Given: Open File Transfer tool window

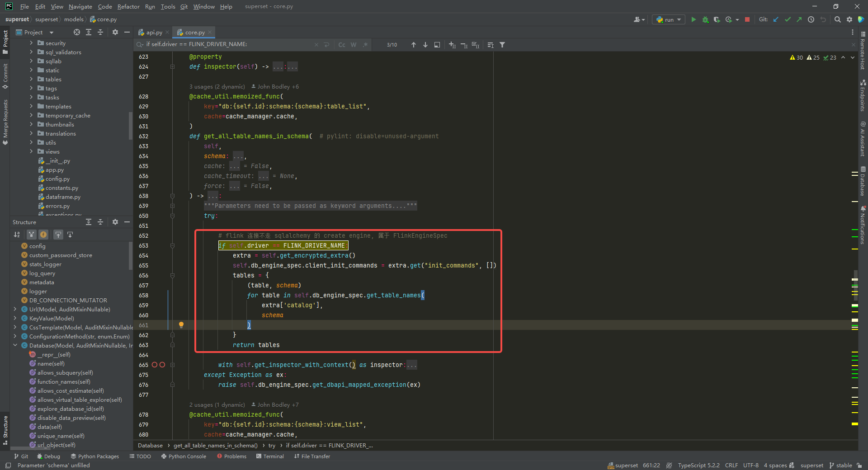Looking at the screenshot, I should tap(312, 456).
